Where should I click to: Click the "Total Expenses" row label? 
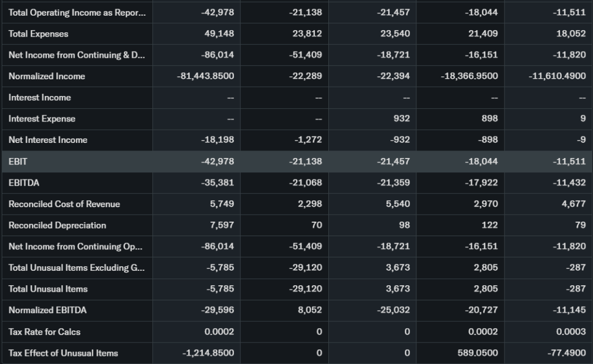tap(38, 34)
